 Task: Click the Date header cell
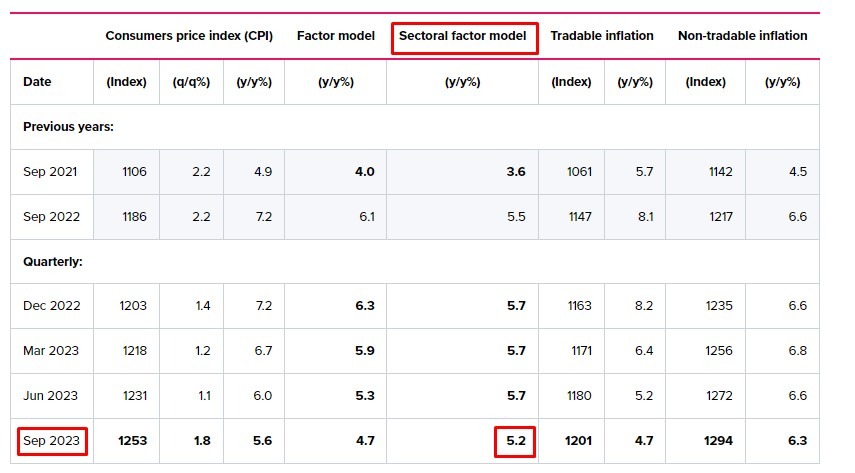[37, 82]
